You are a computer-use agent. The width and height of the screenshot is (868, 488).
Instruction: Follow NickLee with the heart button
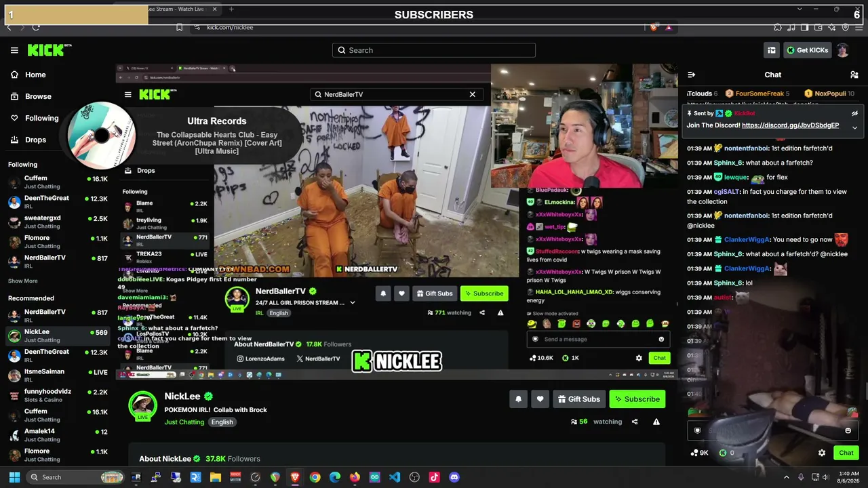(540, 399)
